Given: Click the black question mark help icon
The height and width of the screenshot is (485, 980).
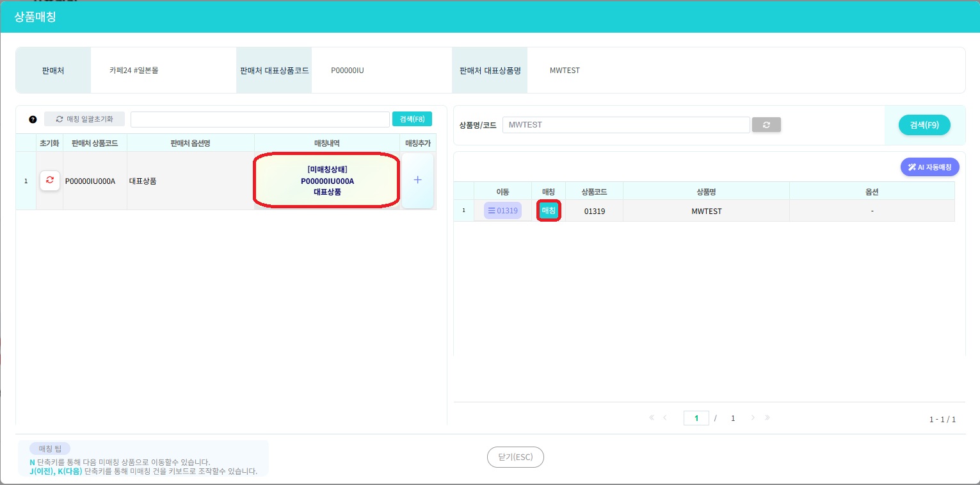Looking at the screenshot, I should [x=33, y=119].
